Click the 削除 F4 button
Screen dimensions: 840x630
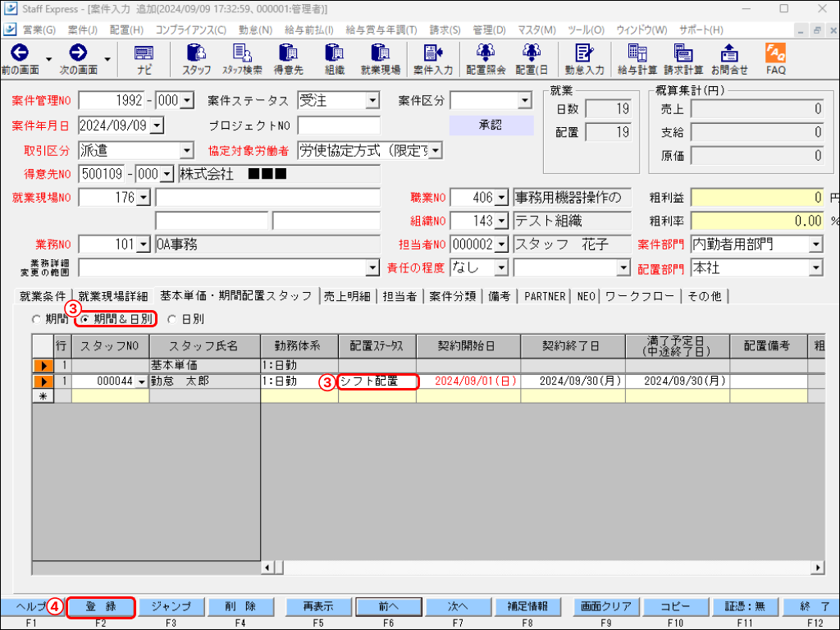(240, 607)
